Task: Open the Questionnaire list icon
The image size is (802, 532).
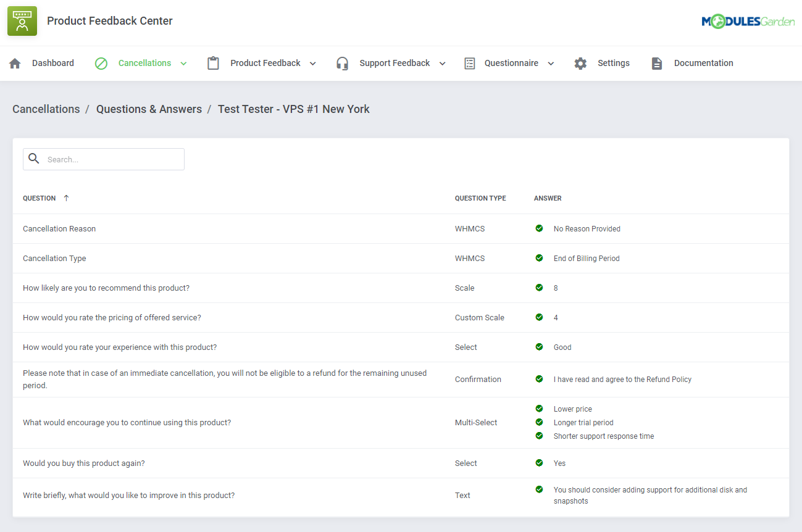Action: point(469,62)
